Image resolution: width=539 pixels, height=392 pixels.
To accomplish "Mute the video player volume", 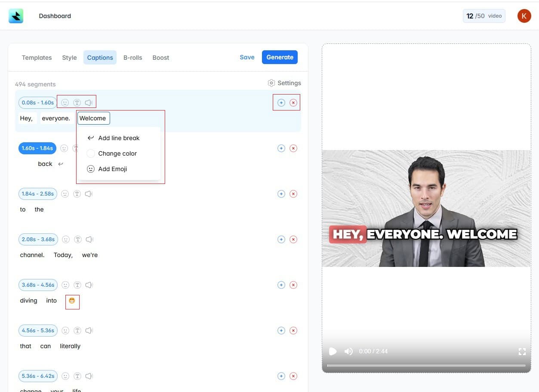I will pyautogui.click(x=348, y=351).
